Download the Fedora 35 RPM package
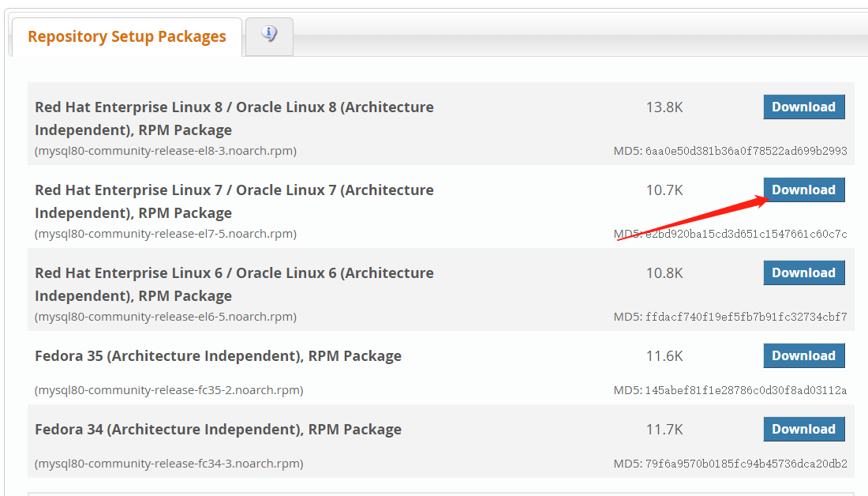Screen dimensions: 868x496 point(803,355)
